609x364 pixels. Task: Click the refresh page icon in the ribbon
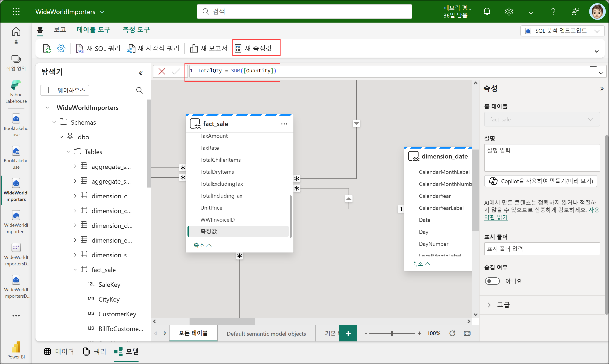[x=47, y=48]
